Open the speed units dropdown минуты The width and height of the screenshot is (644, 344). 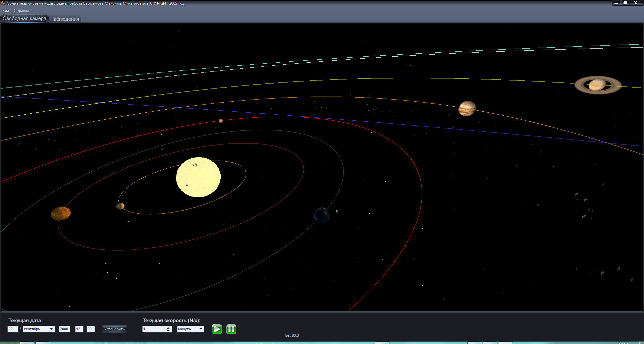[191, 329]
